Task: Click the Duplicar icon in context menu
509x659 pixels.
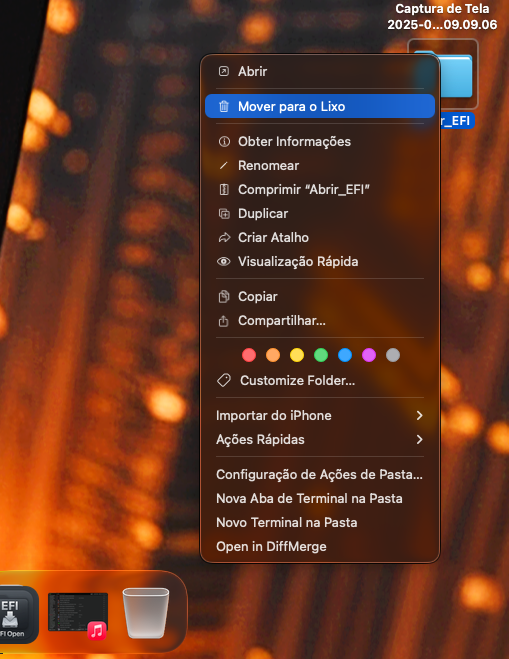Action: pyautogui.click(x=224, y=214)
